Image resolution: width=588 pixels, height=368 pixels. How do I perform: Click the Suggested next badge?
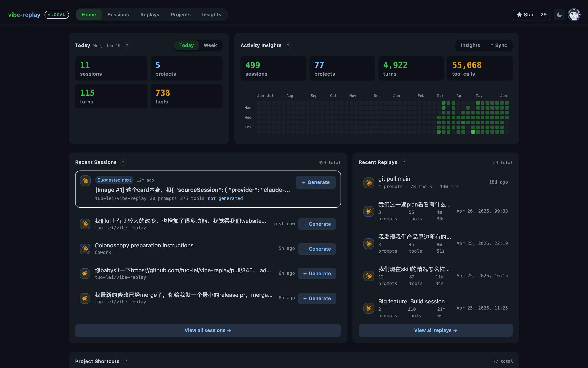coord(114,180)
